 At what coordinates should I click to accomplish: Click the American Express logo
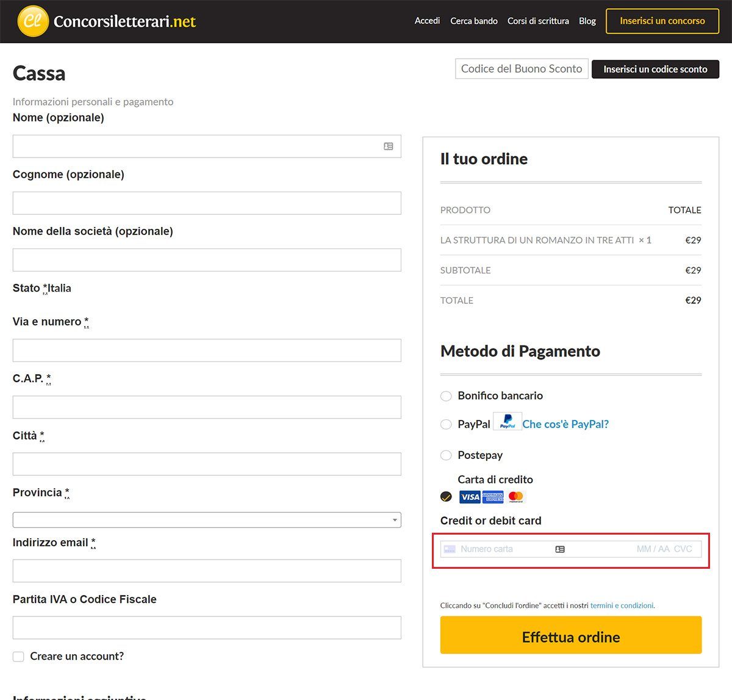coord(492,497)
